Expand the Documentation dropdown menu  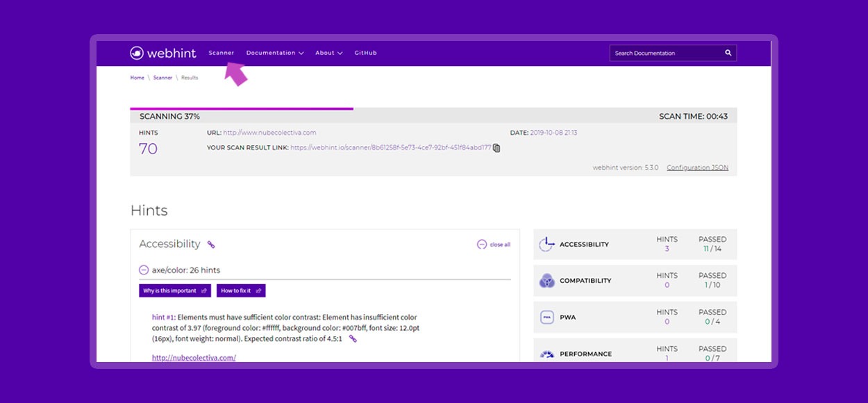(x=275, y=53)
